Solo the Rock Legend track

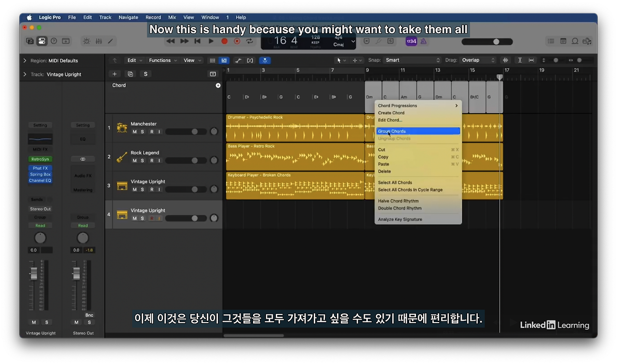pos(142,160)
